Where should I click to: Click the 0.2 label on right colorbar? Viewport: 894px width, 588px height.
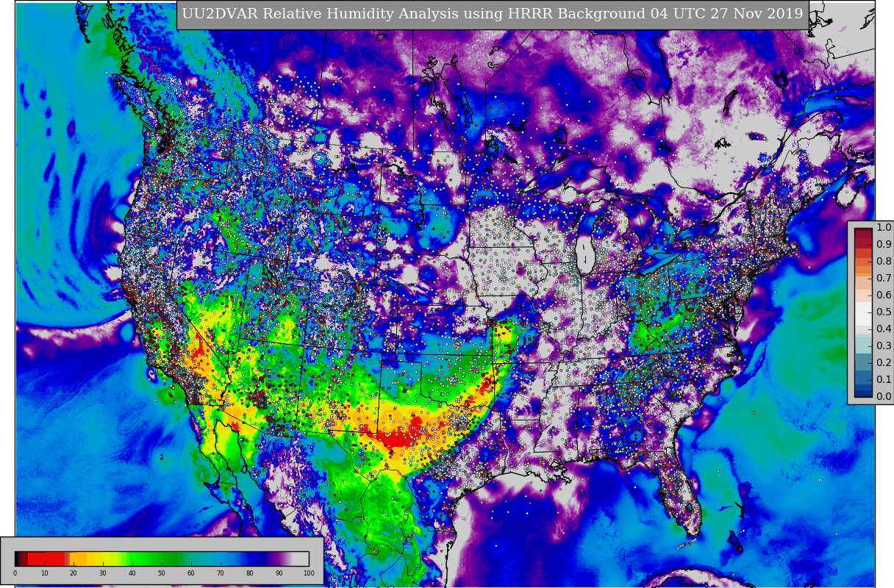tap(883, 362)
